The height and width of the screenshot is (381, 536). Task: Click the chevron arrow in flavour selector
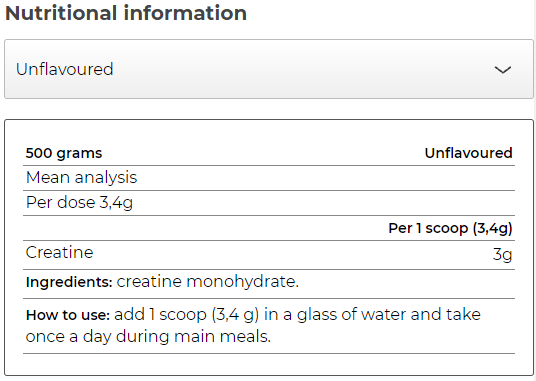click(503, 70)
